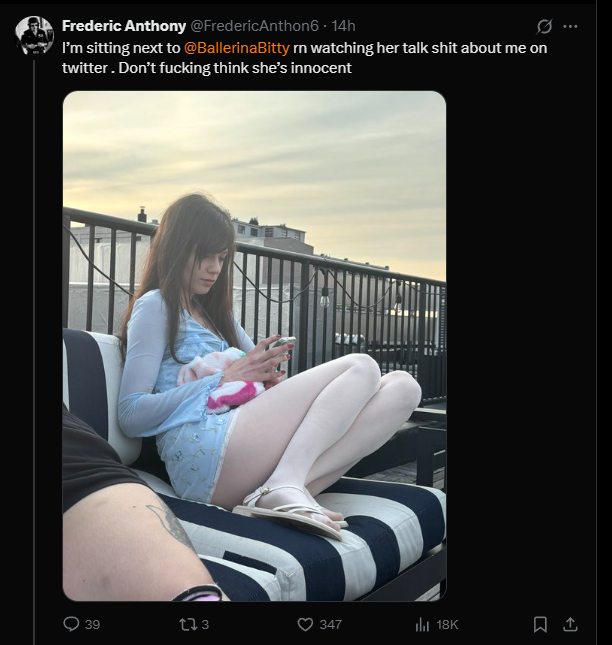612x645 pixels.
Task: Click the reply speech bubble icon
Action: 71,624
